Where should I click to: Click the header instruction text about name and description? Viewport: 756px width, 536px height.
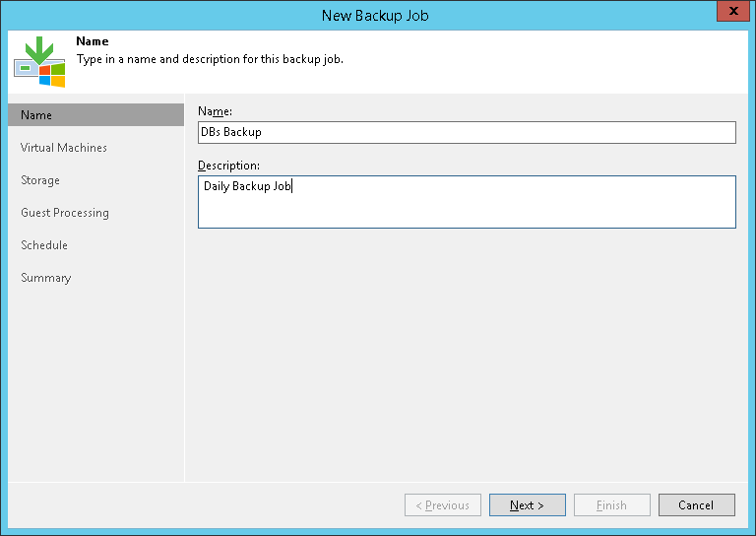coord(210,59)
